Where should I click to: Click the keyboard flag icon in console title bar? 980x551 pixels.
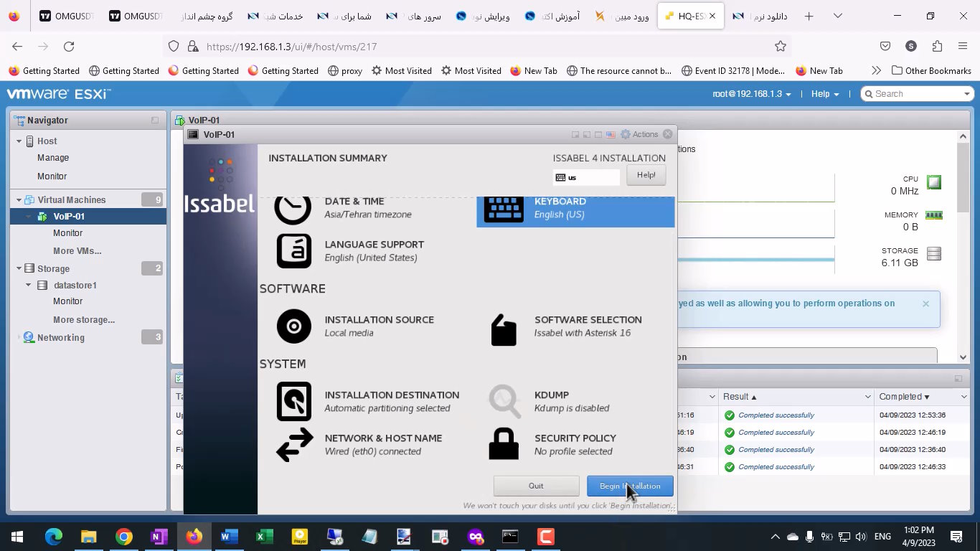pyautogui.click(x=611, y=134)
